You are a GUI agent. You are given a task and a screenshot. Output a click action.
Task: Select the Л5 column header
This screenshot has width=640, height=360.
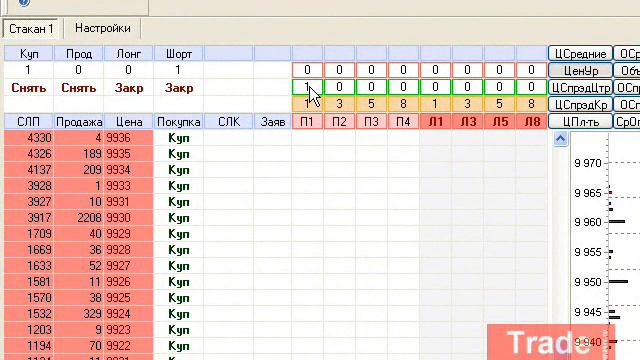[499, 122]
